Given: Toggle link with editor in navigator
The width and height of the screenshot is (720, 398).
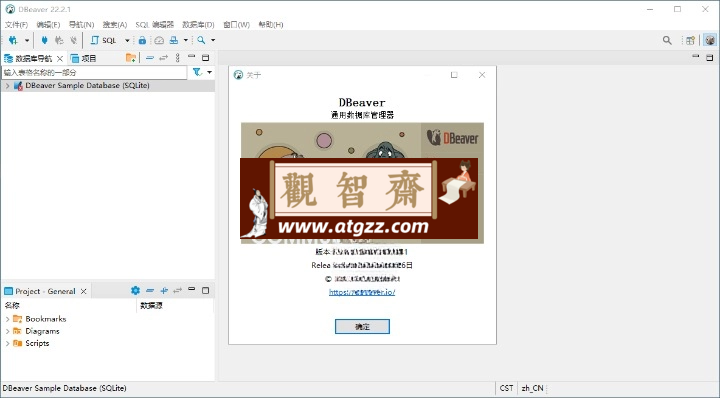Looking at the screenshot, I should [x=163, y=58].
